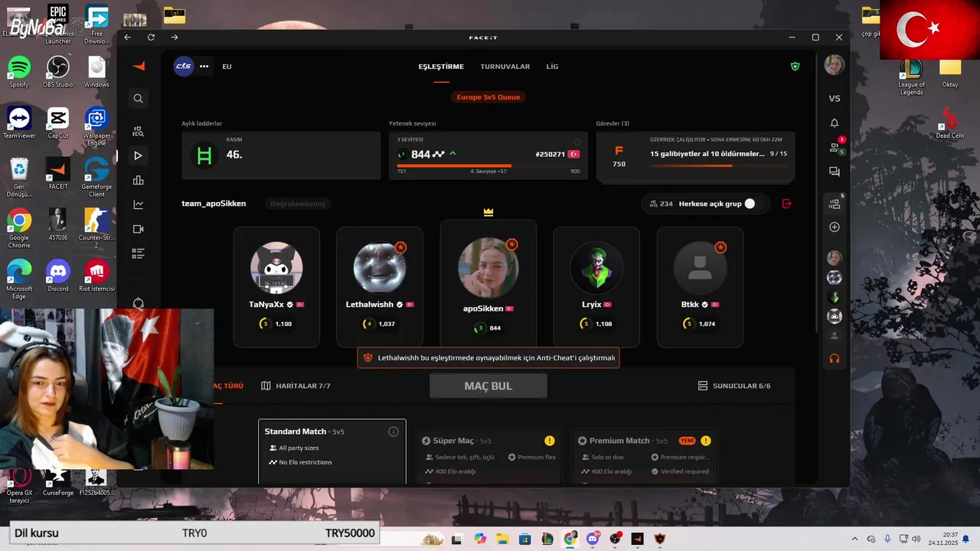Click info icon on Standard Match card

pos(394,432)
